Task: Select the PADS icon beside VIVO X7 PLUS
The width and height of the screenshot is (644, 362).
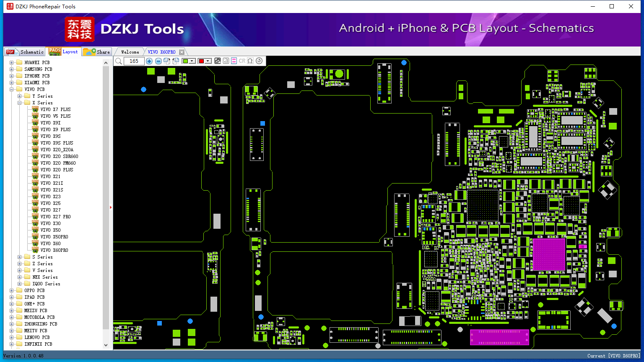Action: click(x=35, y=109)
